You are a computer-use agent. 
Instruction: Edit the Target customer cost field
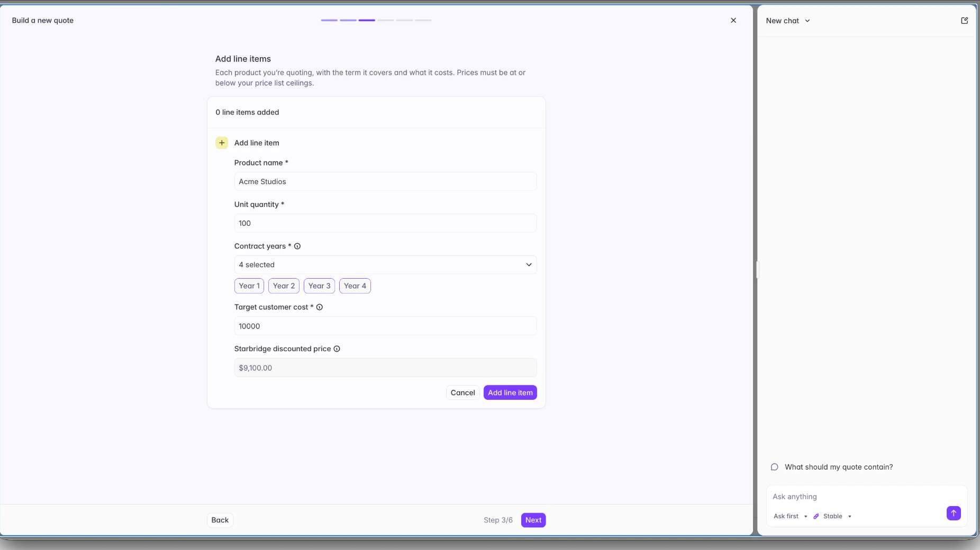coord(385,326)
